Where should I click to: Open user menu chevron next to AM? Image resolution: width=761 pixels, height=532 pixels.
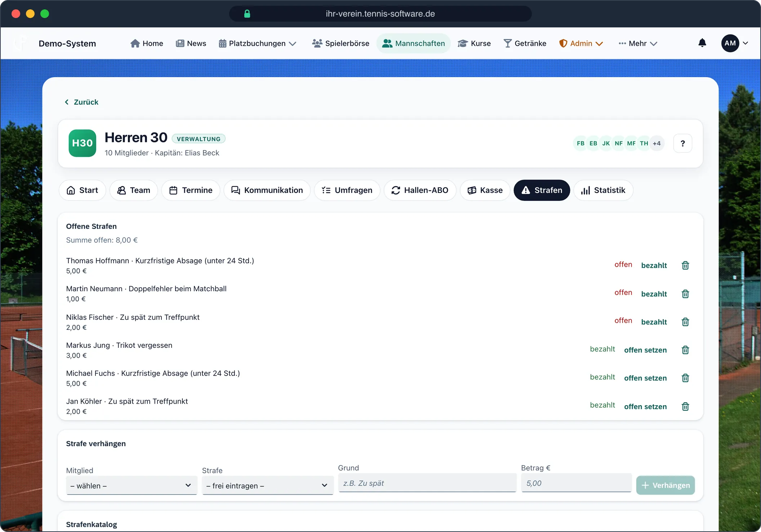coord(746,43)
